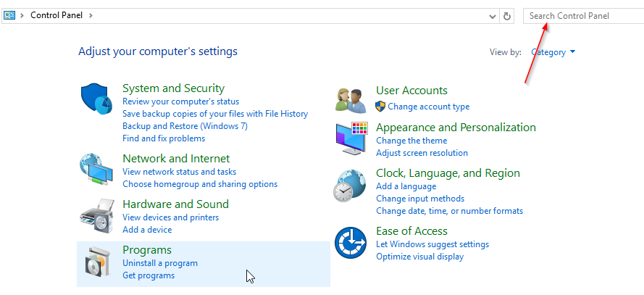Open Appearance and Personalization category
Image resolution: width=644 pixels, height=295 pixels.
tap(456, 128)
